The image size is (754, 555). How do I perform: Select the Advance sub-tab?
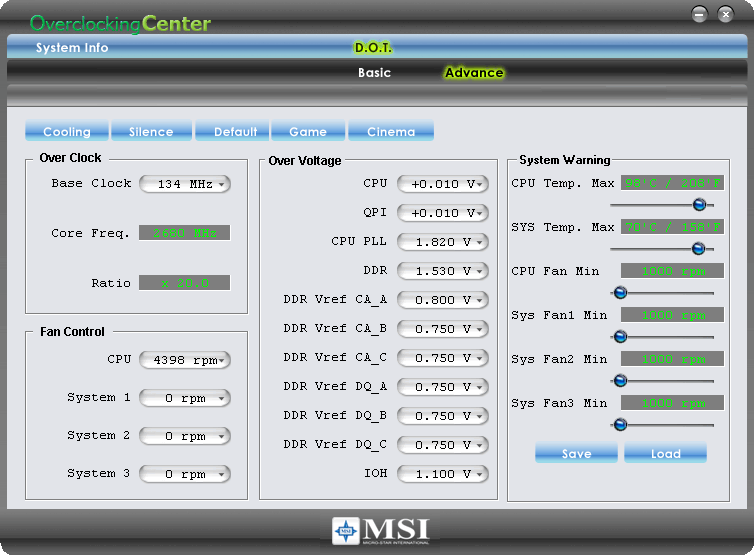[x=474, y=73]
